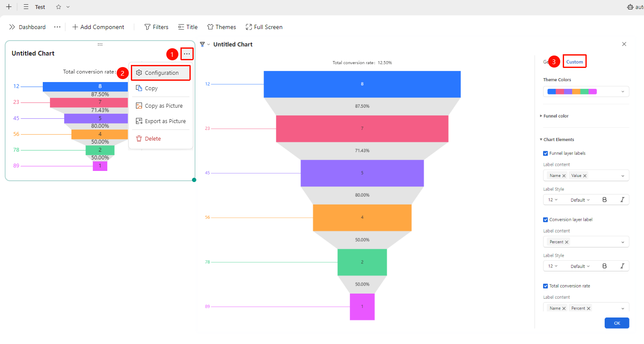Click the blue funnel bar with value 8 in the large chart

coord(362,84)
